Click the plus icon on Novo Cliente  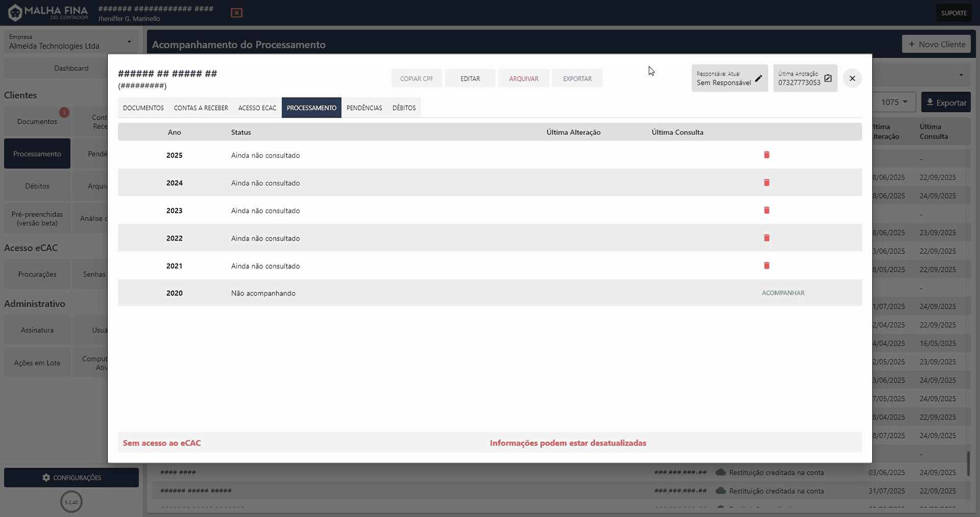pos(913,44)
